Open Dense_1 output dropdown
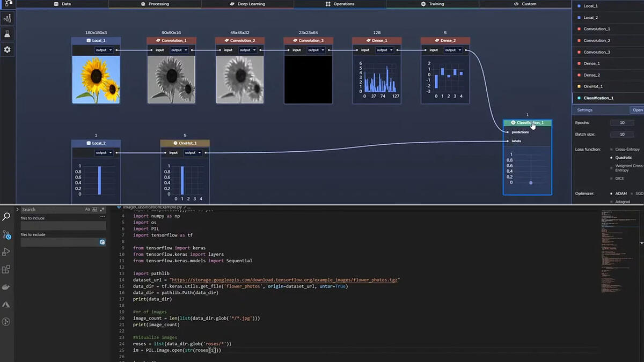 click(x=384, y=50)
